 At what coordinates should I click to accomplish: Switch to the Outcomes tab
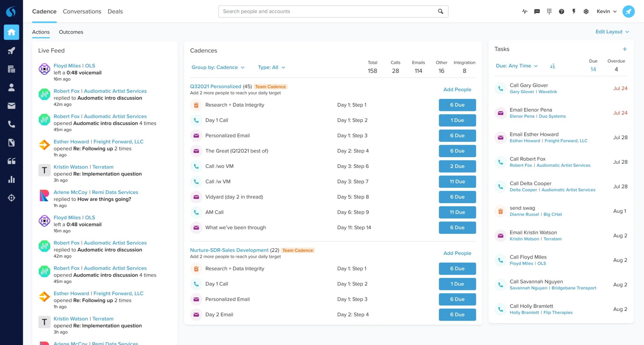tap(71, 32)
